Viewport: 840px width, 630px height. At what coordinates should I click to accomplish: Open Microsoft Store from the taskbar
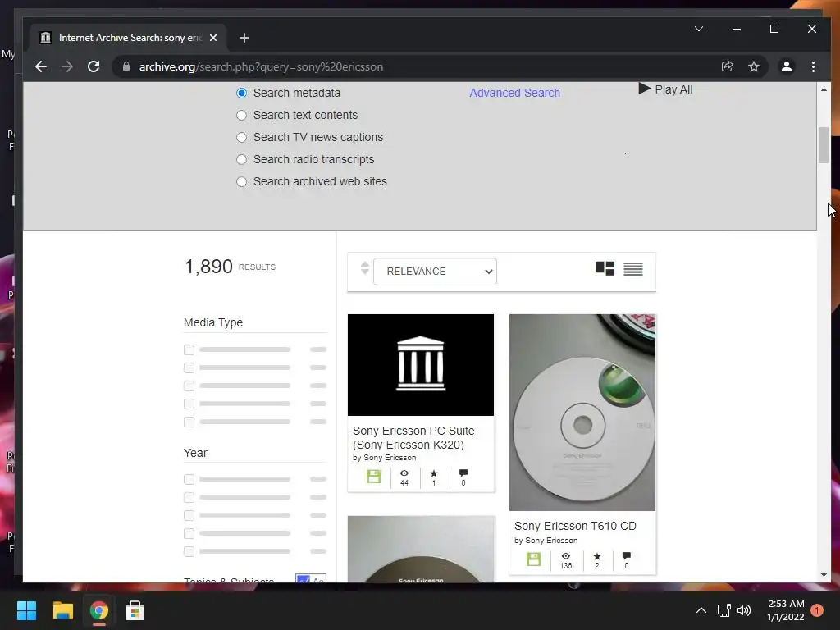click(135, 610)
